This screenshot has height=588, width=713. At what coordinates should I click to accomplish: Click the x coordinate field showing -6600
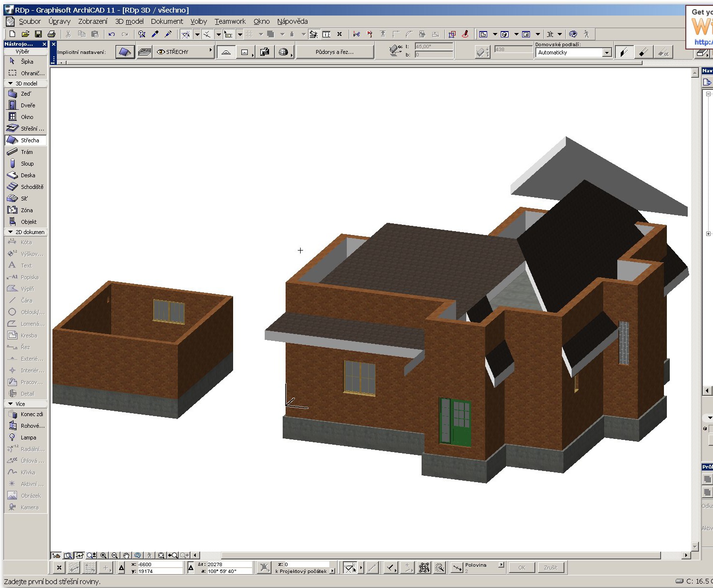160,564
